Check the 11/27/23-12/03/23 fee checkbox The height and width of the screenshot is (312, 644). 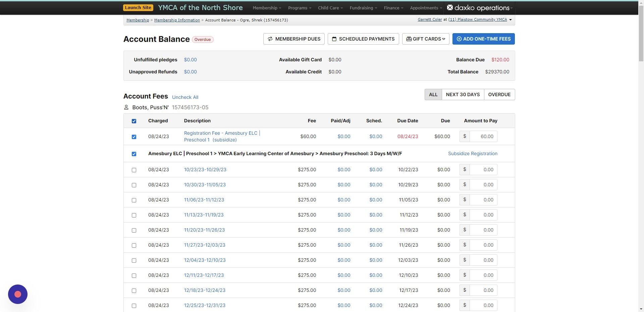[x=134, y=245]
